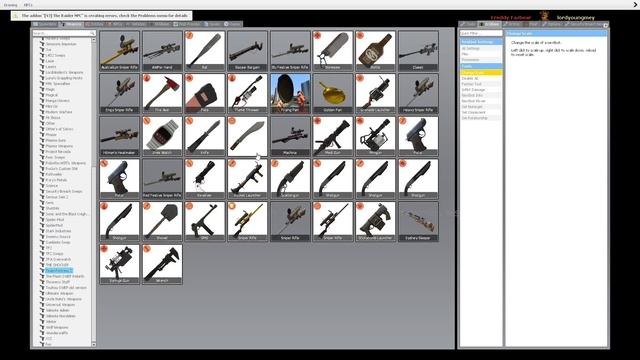Select the Stickybomb Launcher icon
This screenshot has width=640, height=360.
click(x=376, y=221)
